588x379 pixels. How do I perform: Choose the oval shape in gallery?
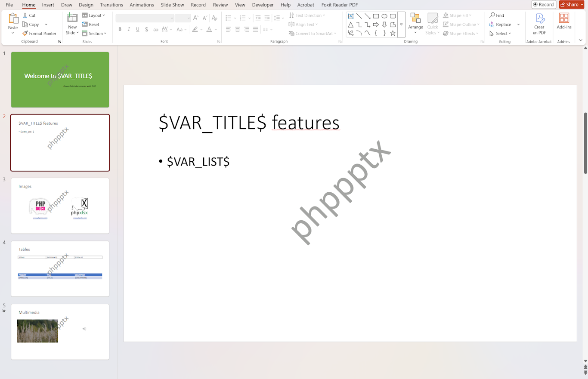tap(384, 16)
